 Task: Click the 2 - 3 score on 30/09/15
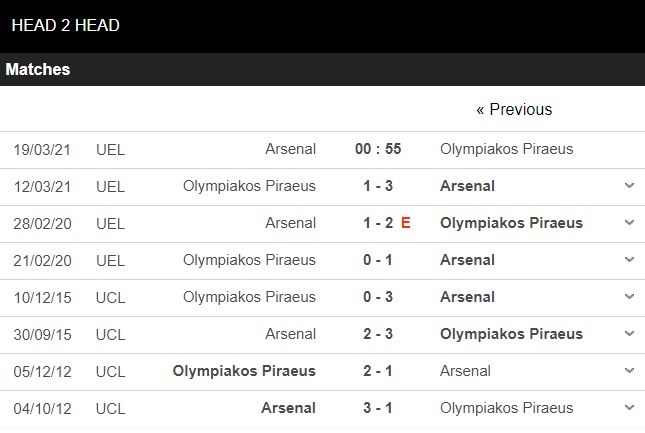378,334
